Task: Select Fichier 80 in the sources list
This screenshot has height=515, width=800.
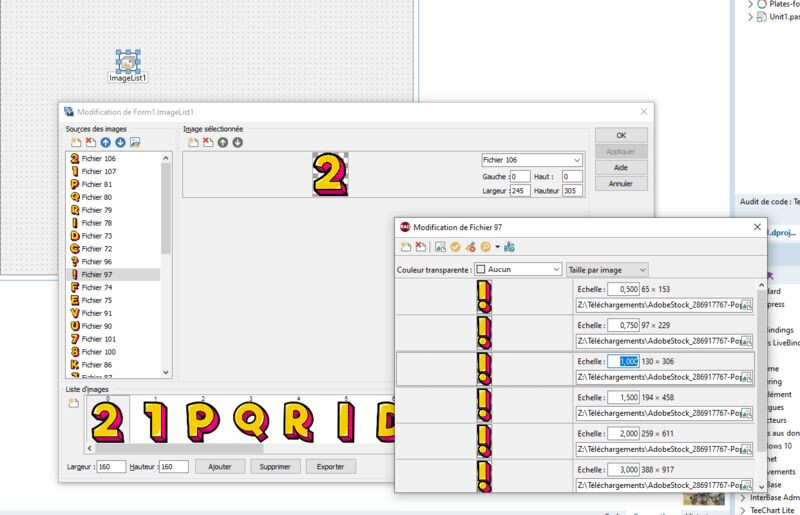Action: [x=113, y=197]
